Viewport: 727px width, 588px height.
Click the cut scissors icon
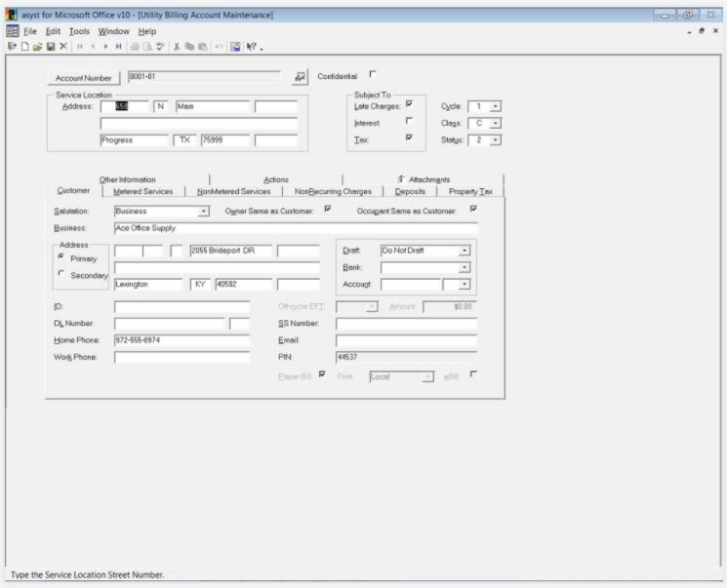pos(177,47)
